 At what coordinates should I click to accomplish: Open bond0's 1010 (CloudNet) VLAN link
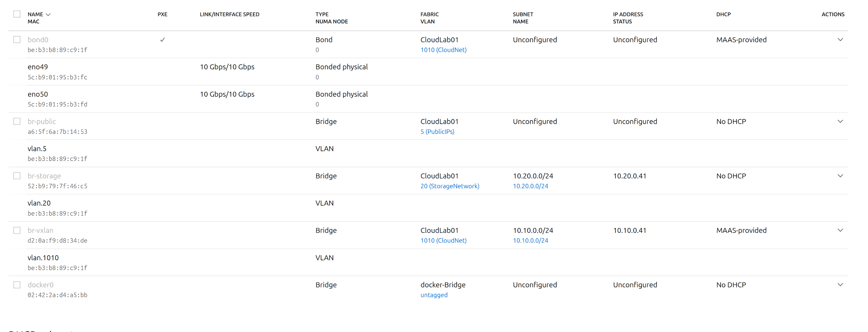pyautogui.click(x=443, y=50)
